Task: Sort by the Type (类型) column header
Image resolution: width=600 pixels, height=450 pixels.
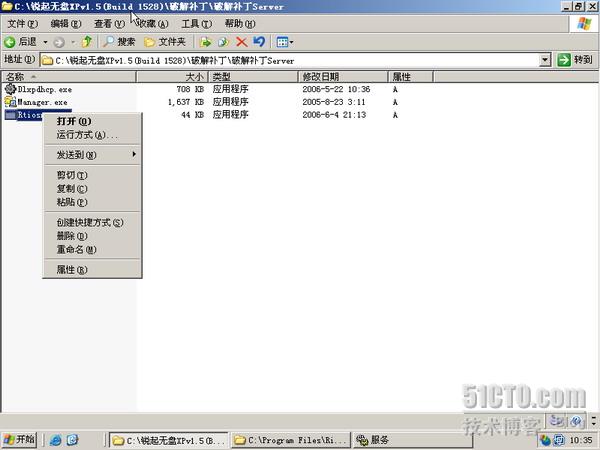Action: 253,77
